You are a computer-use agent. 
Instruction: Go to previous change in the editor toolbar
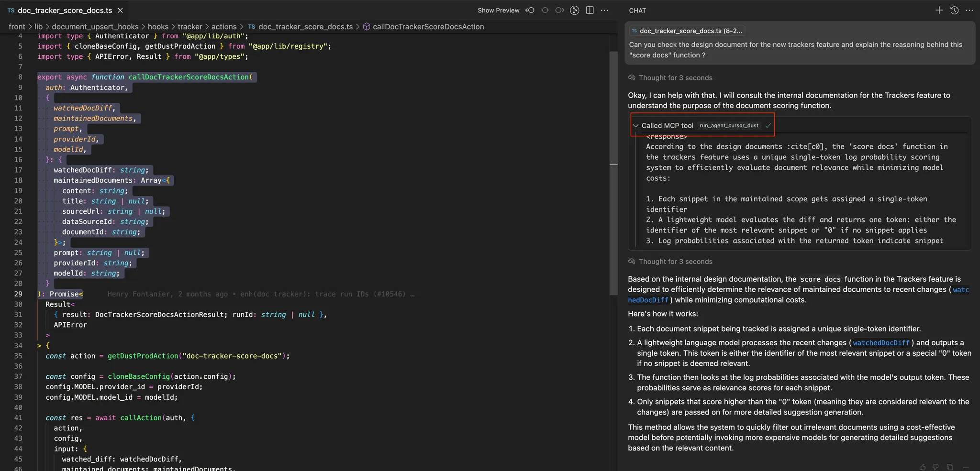pos(530,10)
